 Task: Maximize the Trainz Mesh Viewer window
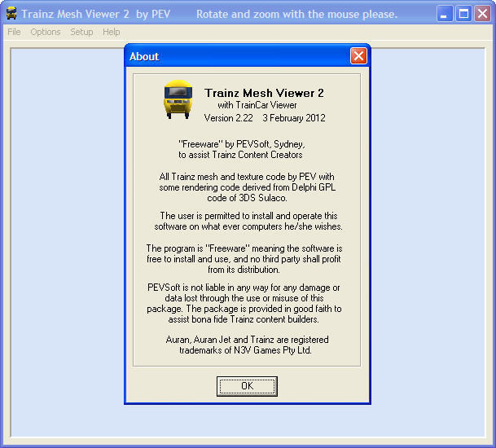(463, 14)
